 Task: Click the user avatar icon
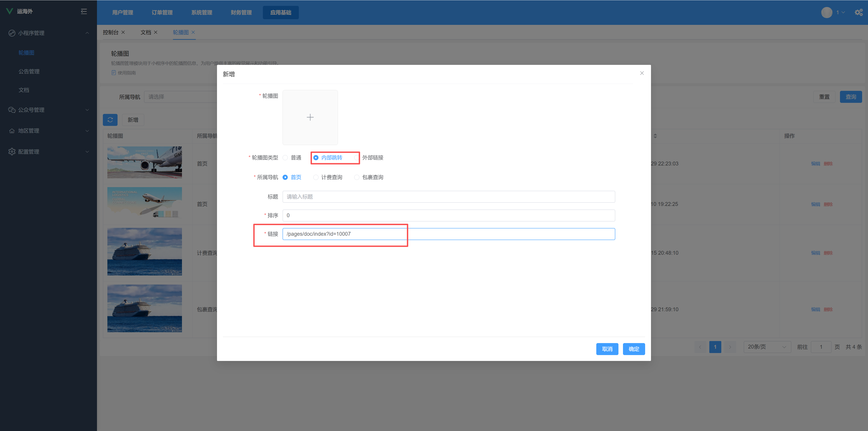[827, 12]
